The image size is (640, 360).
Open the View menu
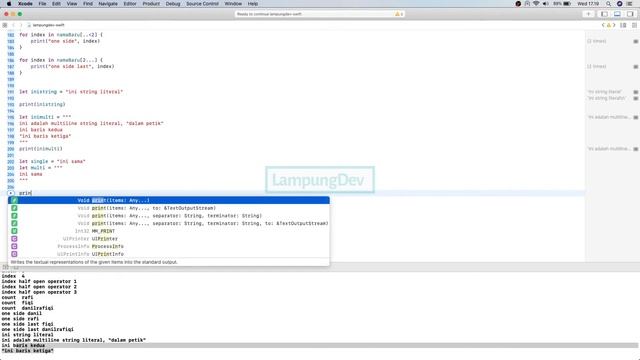click(72, 4)
